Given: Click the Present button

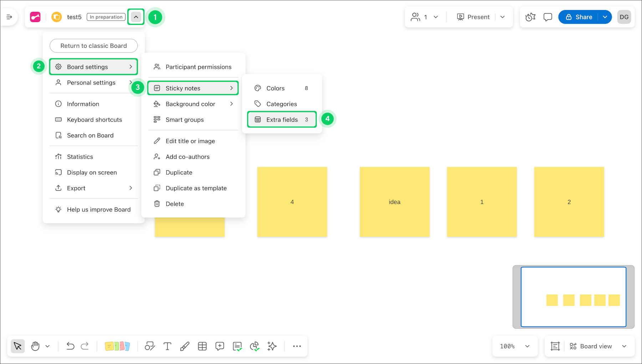Looking at the screenshot, I should pyautogui.click(x=474, y=17).
